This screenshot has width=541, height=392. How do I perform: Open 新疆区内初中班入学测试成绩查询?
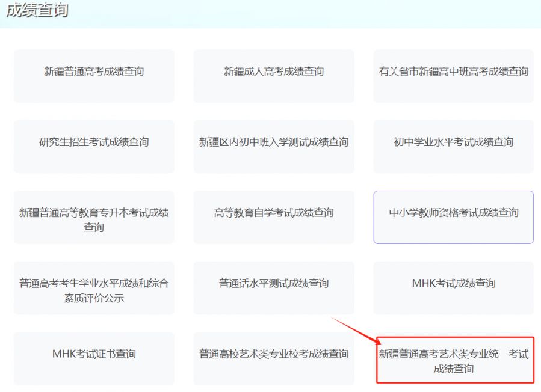point(274,147)
